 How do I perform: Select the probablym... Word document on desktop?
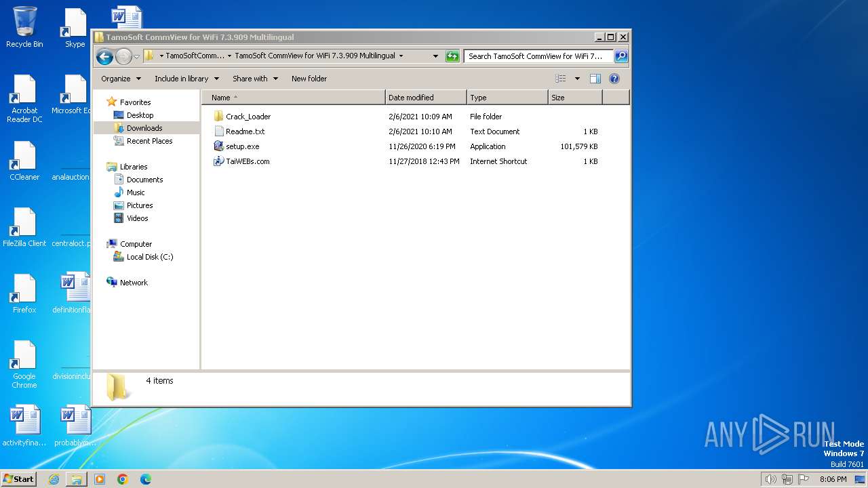coord(75,426)
